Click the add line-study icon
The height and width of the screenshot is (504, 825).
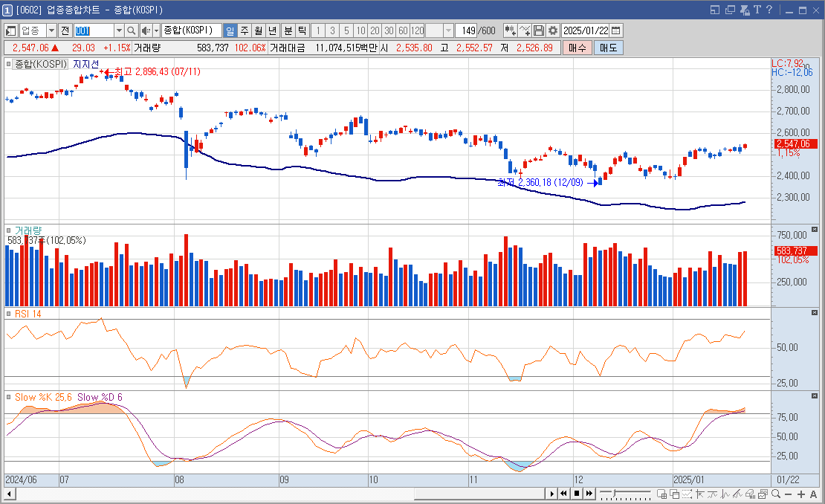point(525,30)
